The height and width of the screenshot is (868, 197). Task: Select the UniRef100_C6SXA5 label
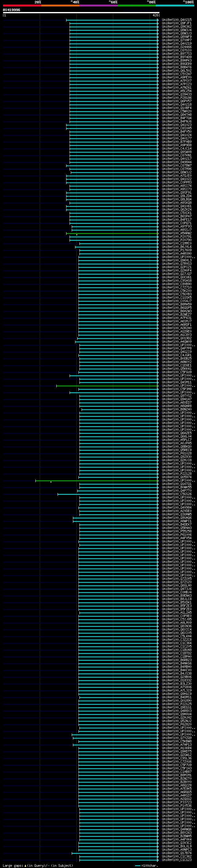pyautogui.click(x=177, y=128)
